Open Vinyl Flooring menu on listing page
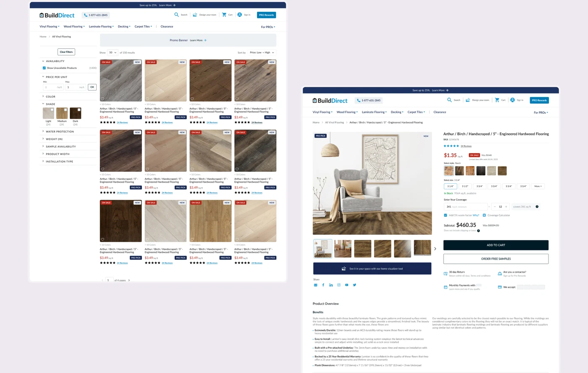Screen dimensions: 588x373 click(50, 26)
